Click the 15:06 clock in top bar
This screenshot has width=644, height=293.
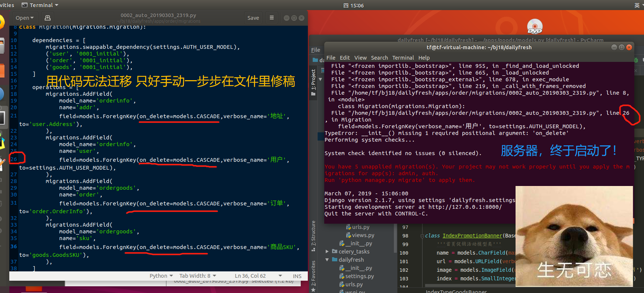pos(354,5)
